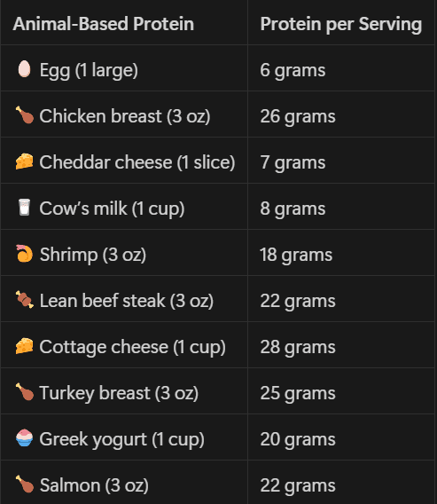Click the cheese icon beside Cheddar cheese
Viewport: 437px width, 504px height.
[x=25, y=161]
